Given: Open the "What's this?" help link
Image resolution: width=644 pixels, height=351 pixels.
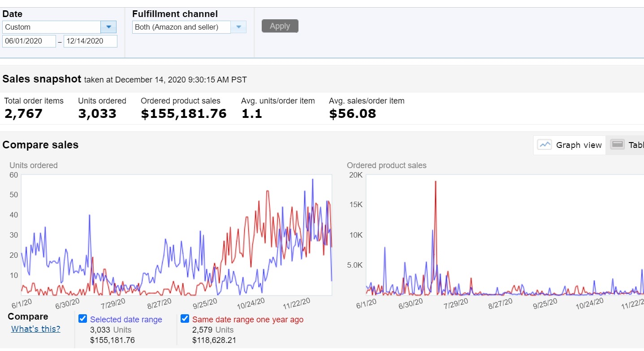Looking at the screenshot, I should coord(36,329).
